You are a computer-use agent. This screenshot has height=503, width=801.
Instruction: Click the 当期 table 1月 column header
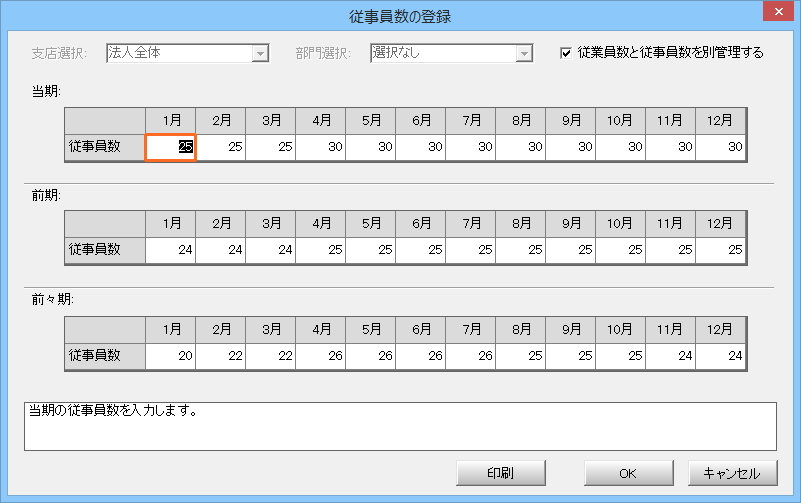(170, 121)
